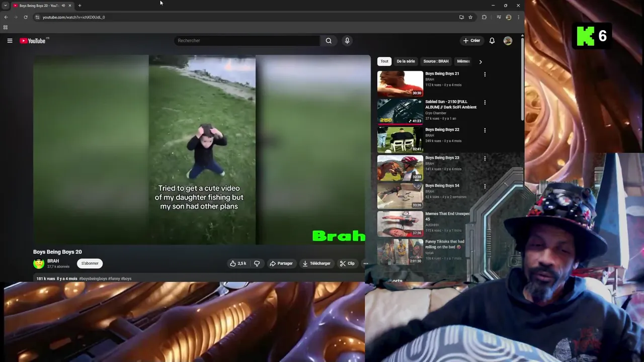Open Boys Being Boys 22 thumbnail

[400, 139]
